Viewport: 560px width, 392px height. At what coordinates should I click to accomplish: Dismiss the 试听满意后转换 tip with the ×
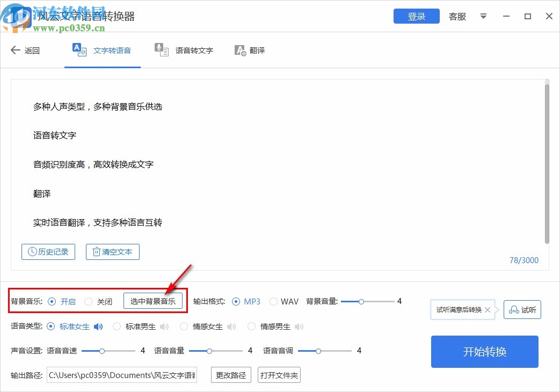pos(488,309)
